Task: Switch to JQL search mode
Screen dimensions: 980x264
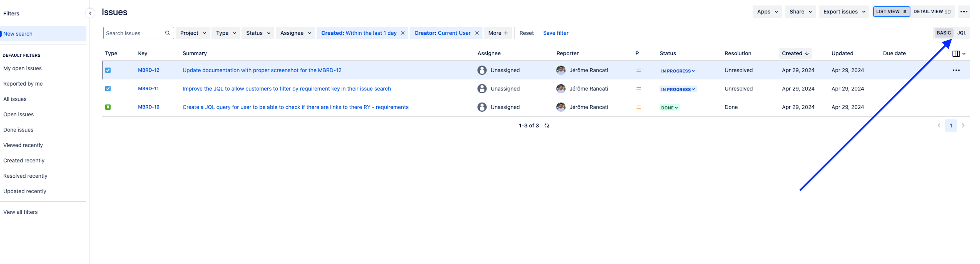Action: click(x=961, y=33)
